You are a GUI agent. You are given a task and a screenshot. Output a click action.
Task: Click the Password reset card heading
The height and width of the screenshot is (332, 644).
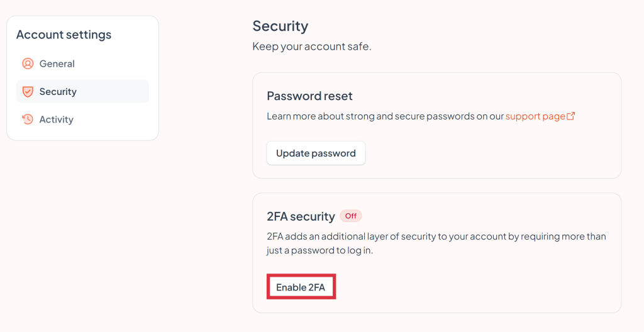tap(309, 96)
